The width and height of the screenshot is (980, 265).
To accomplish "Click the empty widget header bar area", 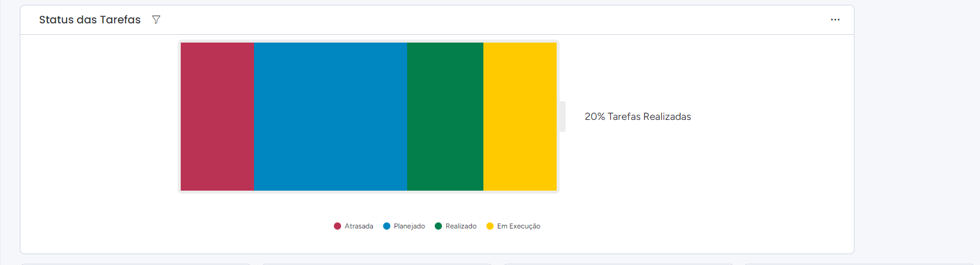I will [x=492, y=20].
